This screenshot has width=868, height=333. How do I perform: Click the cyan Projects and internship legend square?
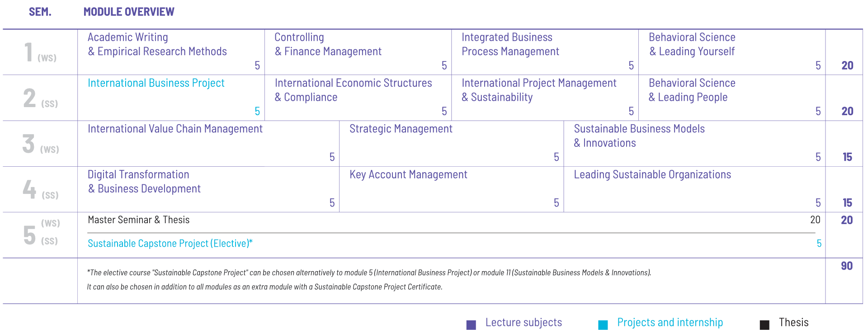(x=603, y=325)
